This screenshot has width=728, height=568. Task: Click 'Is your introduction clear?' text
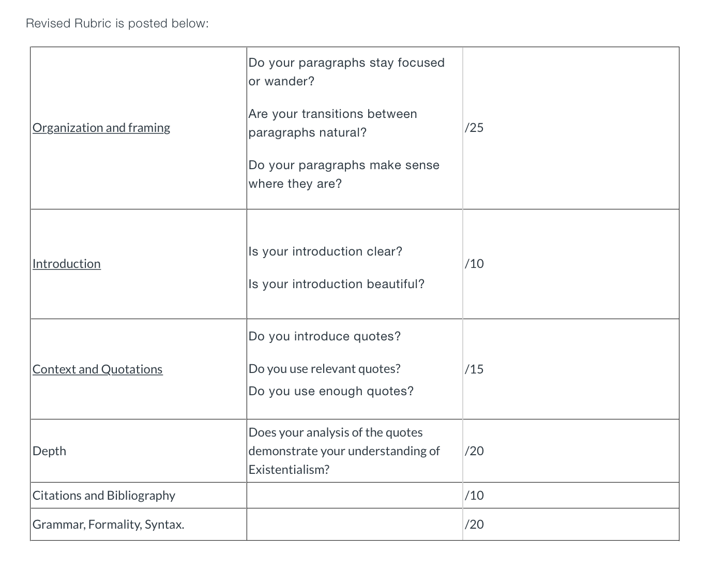325,251
